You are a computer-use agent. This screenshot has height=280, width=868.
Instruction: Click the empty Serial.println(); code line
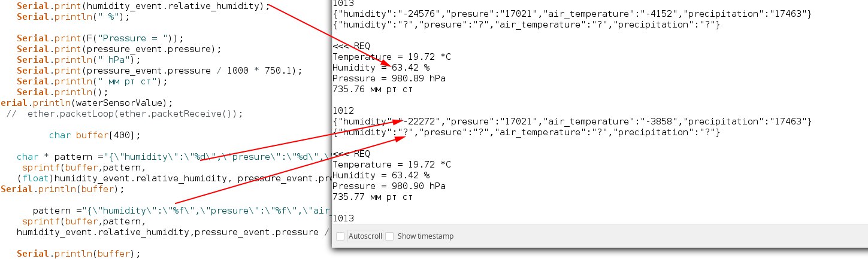(x=62, y=92)
